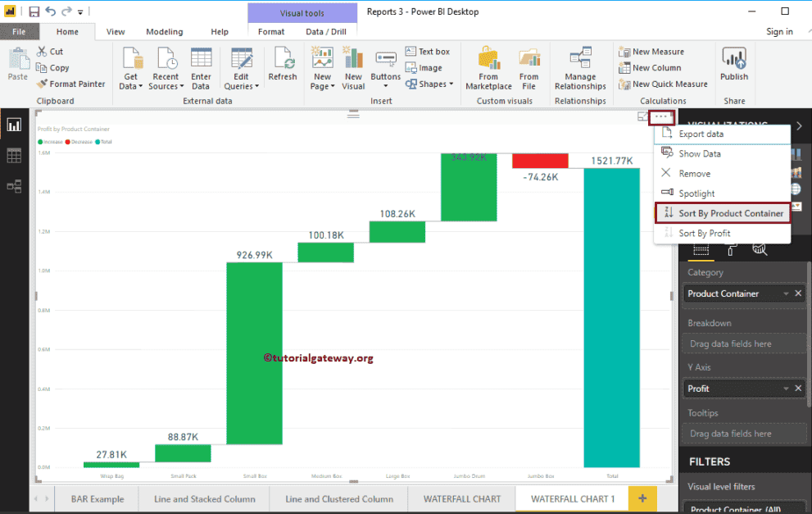Open the File menu
Screen dimensions: 812x514
point(19,32)
